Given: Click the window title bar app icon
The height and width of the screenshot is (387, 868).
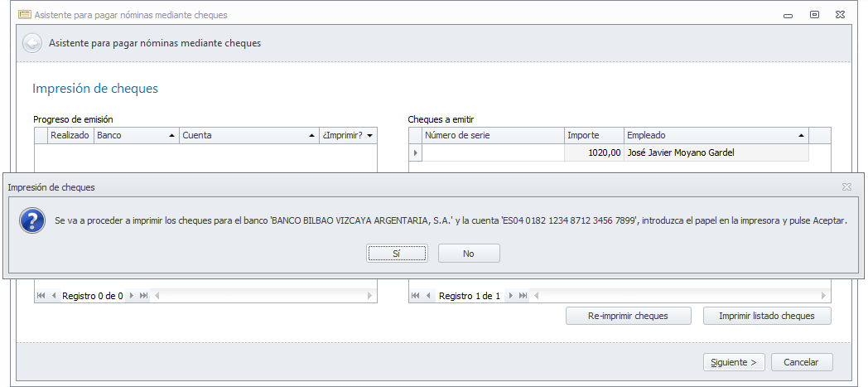Looking at the screenshot, I should point(24,14).
